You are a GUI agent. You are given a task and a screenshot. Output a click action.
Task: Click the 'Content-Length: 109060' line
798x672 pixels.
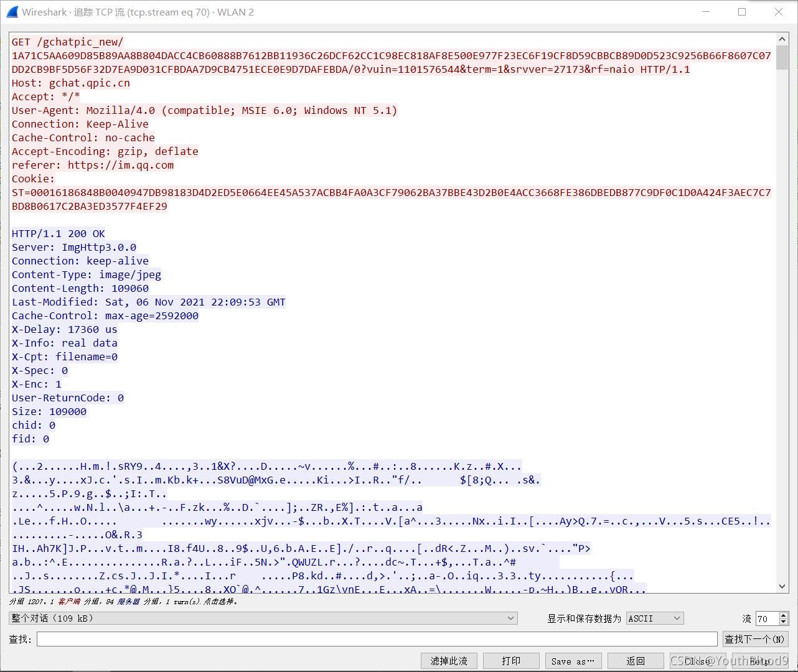click(80, 288)
